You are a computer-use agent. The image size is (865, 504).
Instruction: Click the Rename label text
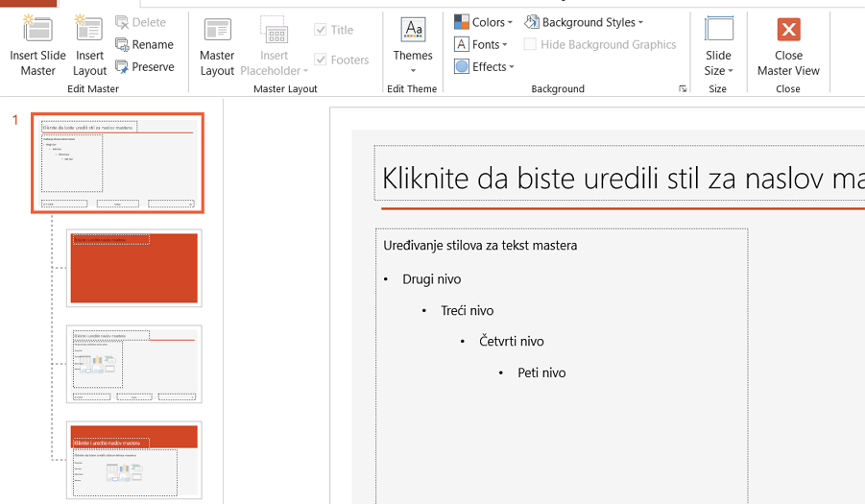pos(153,45)
